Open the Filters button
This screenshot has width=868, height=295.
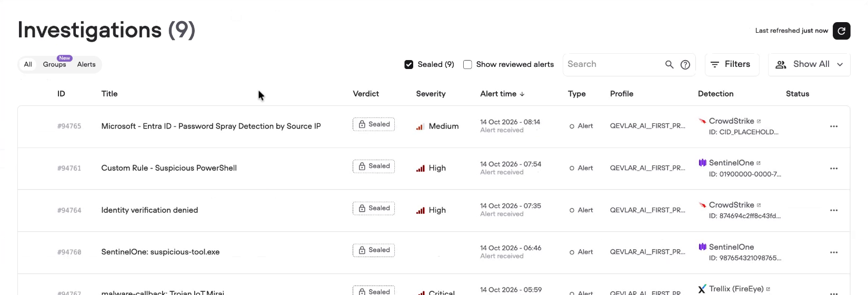[732, 64]
